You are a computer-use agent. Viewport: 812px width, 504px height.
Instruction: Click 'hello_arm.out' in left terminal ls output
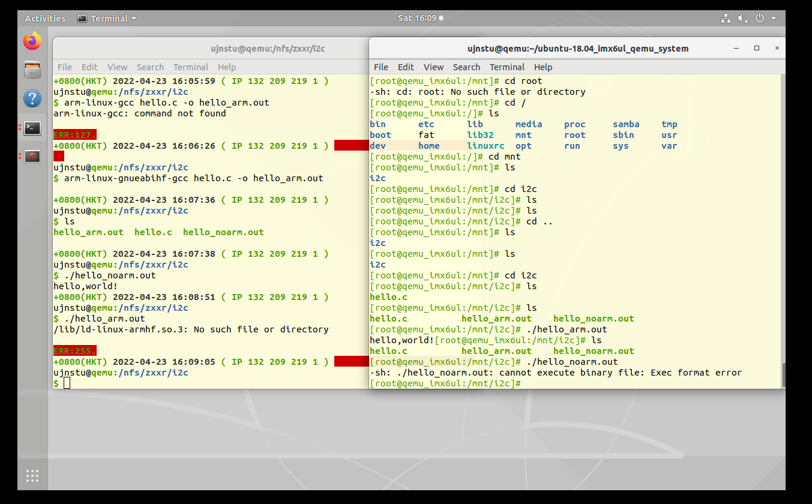coord(88,232)
